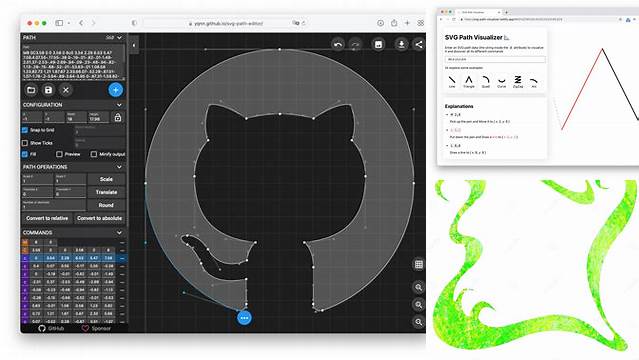Enable the Show Ticks checkbox

25,143
